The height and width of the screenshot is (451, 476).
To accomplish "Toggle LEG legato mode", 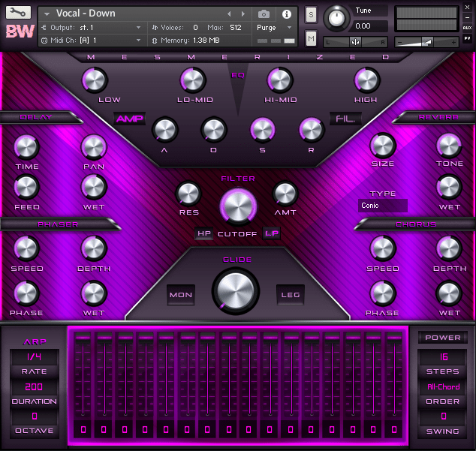I will click(291, 295).
